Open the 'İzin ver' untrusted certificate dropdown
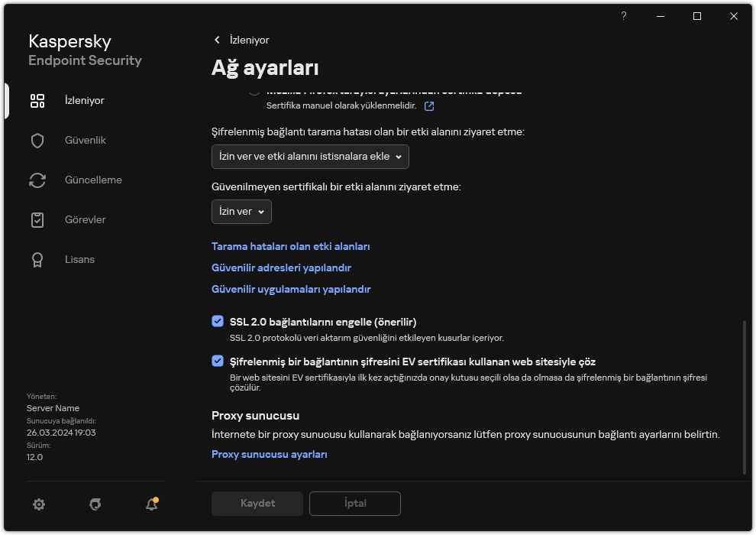756x535 pixels. (241, 212)
